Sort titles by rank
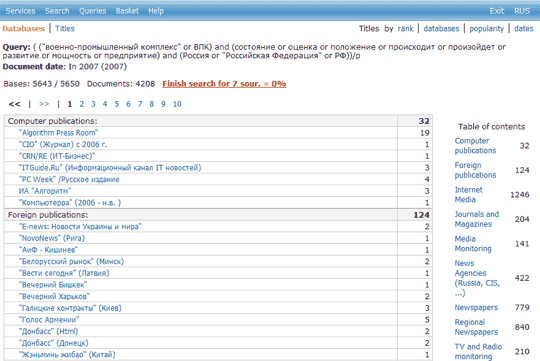This screenshot has height=361, width=540. (405, 29)
